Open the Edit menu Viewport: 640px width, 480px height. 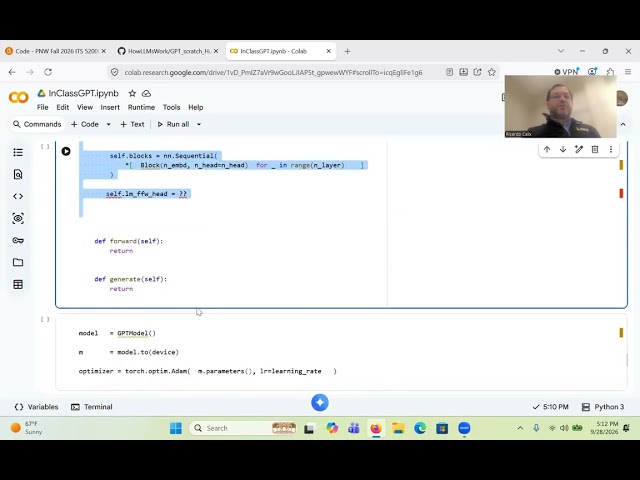tap(62, 107)
